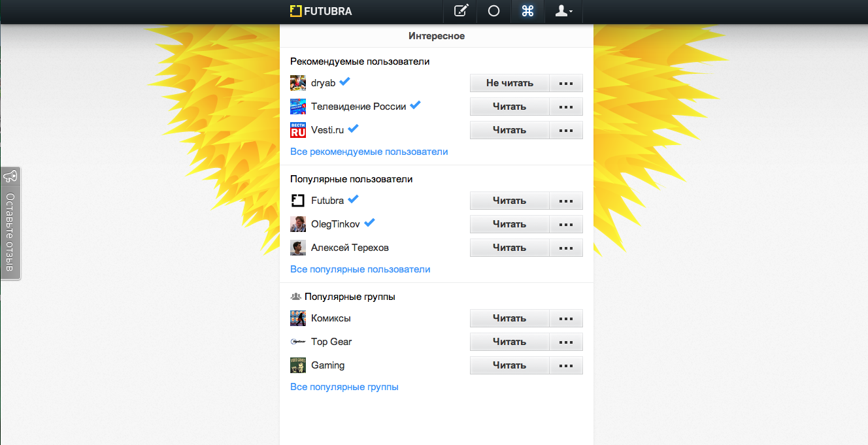868x445 pixels.
Task: Click the Комиксы group avatar
Action: point(298,318)
